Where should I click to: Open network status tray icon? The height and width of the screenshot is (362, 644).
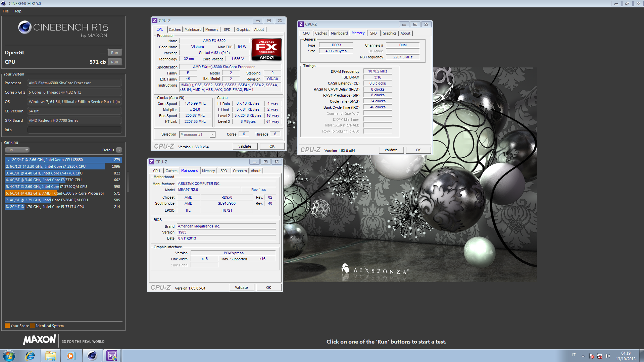click(599, 356)
